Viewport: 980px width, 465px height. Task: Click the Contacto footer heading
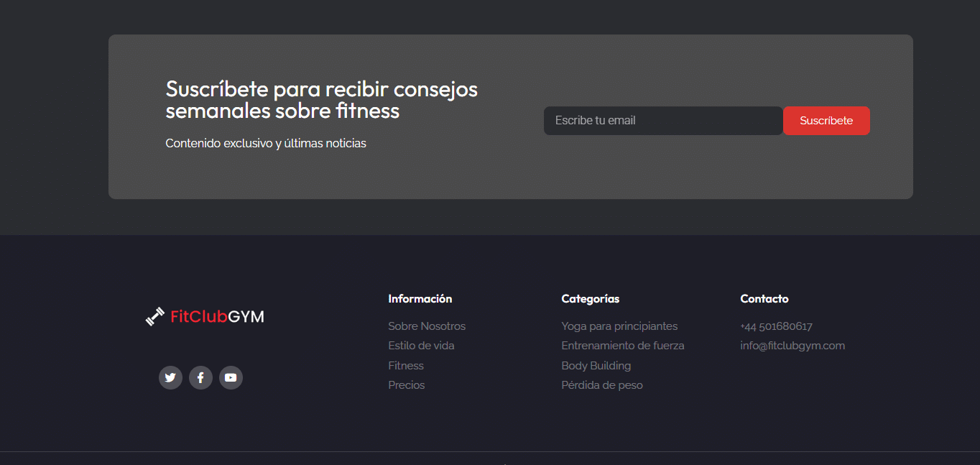click(x=764, y=299)
